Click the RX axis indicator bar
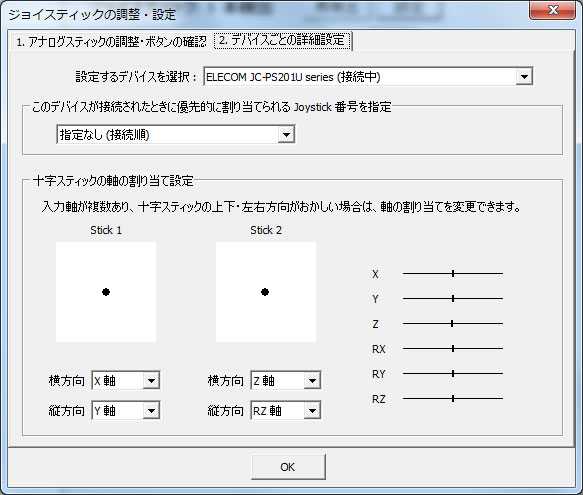The width and height of the screenshot is (583, 495). pyautogui.click(x=453, y=349)
